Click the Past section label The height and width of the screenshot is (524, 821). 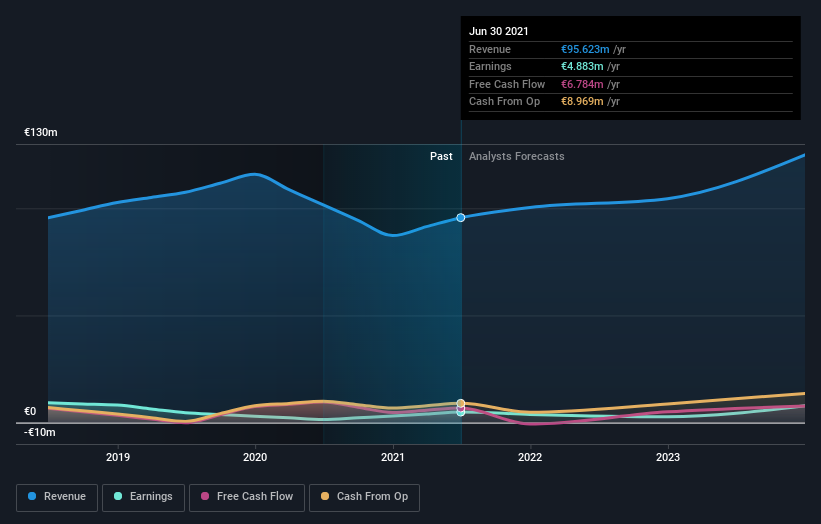(441, 156)
